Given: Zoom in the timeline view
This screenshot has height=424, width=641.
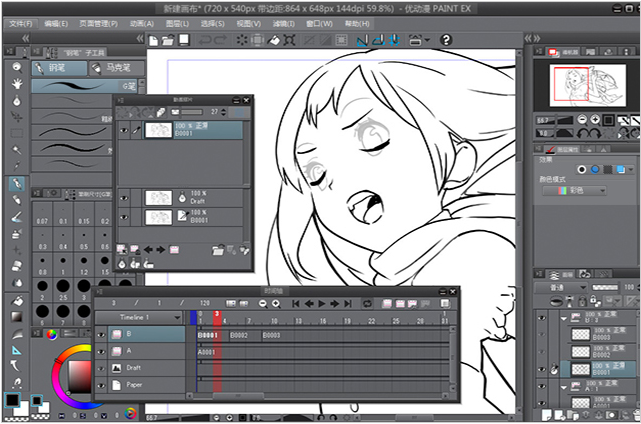Looking at the screenshot, I should [276, 303].
